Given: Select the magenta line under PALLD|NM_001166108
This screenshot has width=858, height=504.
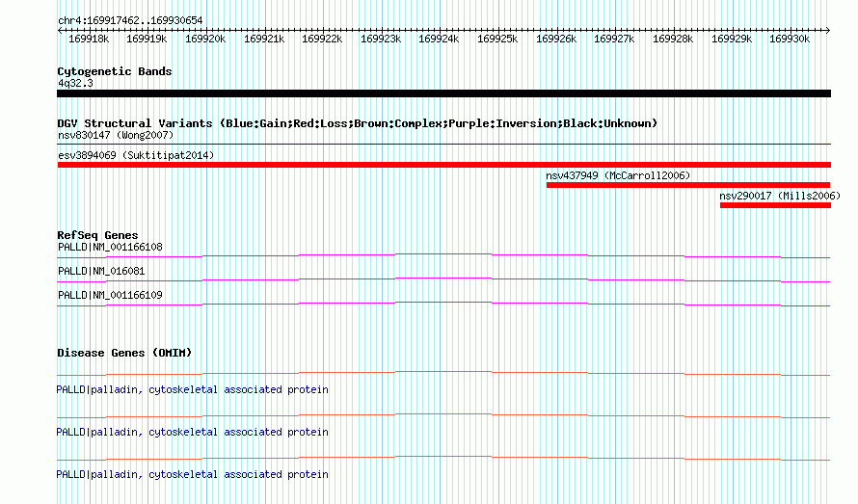Looking at the screenshot, I should coord(443,255).
